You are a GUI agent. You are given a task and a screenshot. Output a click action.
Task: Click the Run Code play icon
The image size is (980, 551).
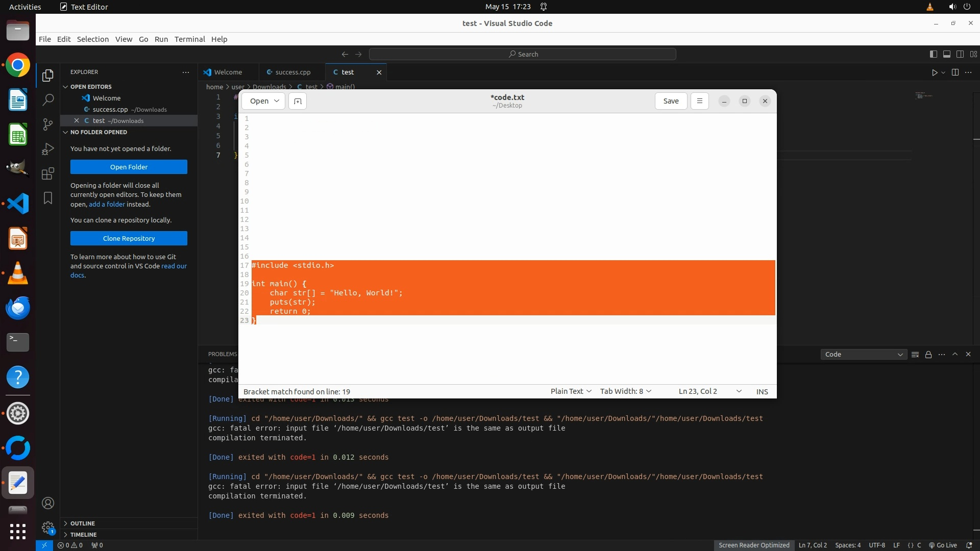934,72
